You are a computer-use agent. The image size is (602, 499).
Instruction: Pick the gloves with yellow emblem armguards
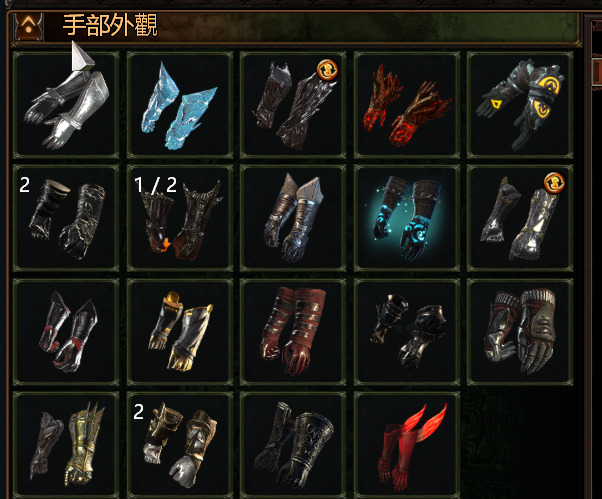[520, 105]
